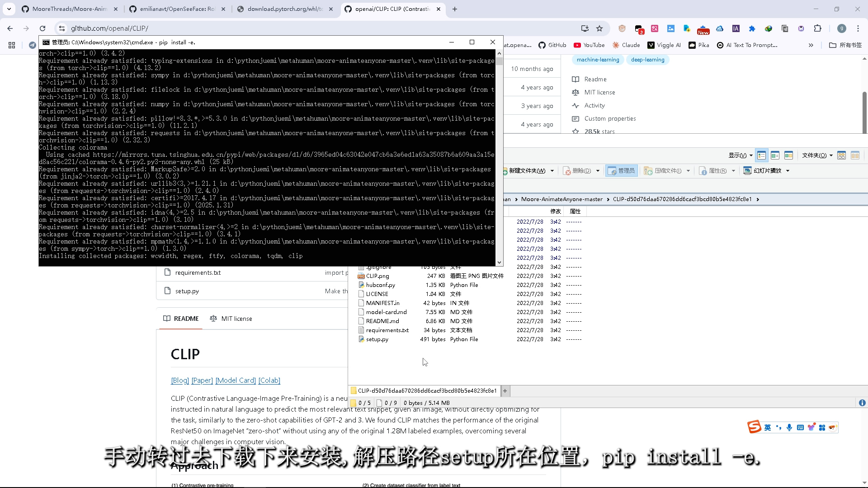Image resolution: width=868 pixels, height=488 pixels.
Task: Click the slideshow (幻灯片播放) icon
Action: [748, 171]
